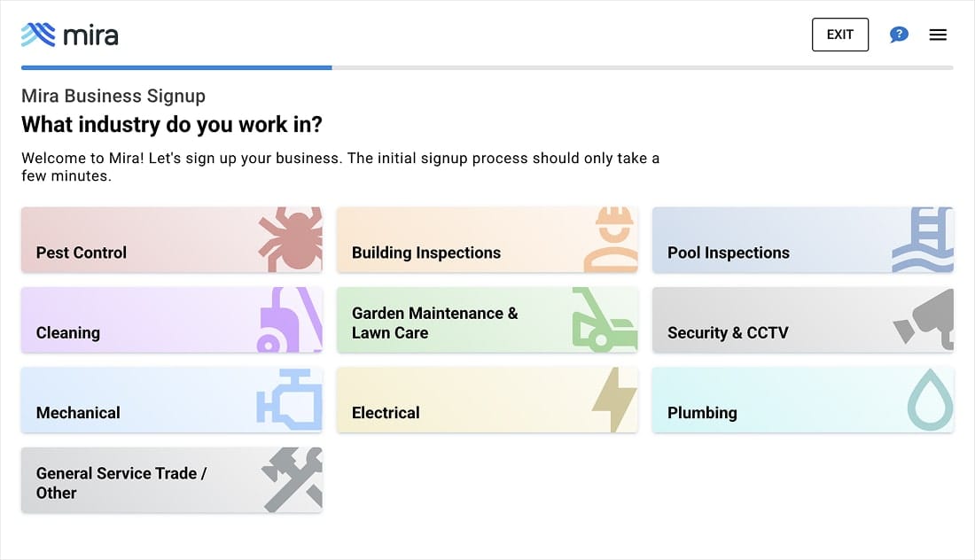Open the help chat bubble
975x560 pixels.
coord(899,35)
